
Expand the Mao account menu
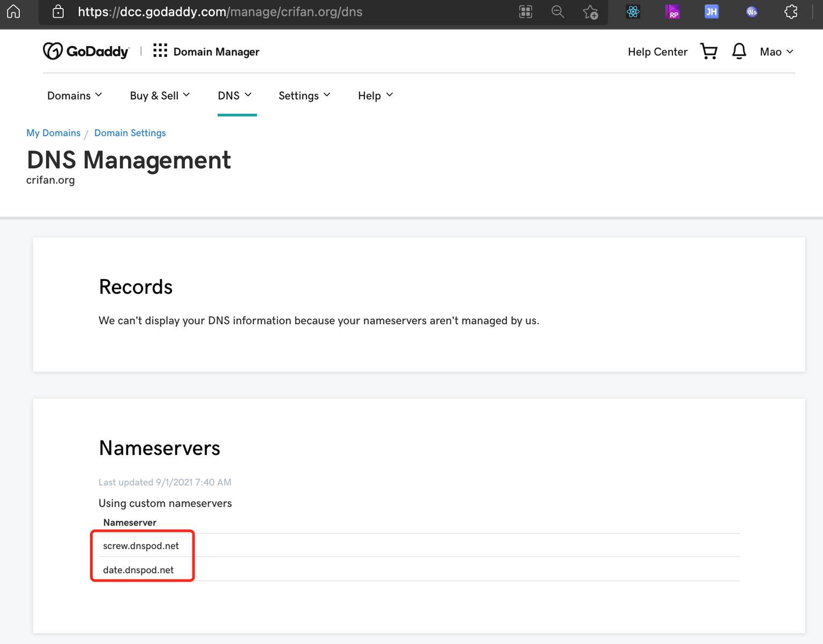[x=776, y=51]
